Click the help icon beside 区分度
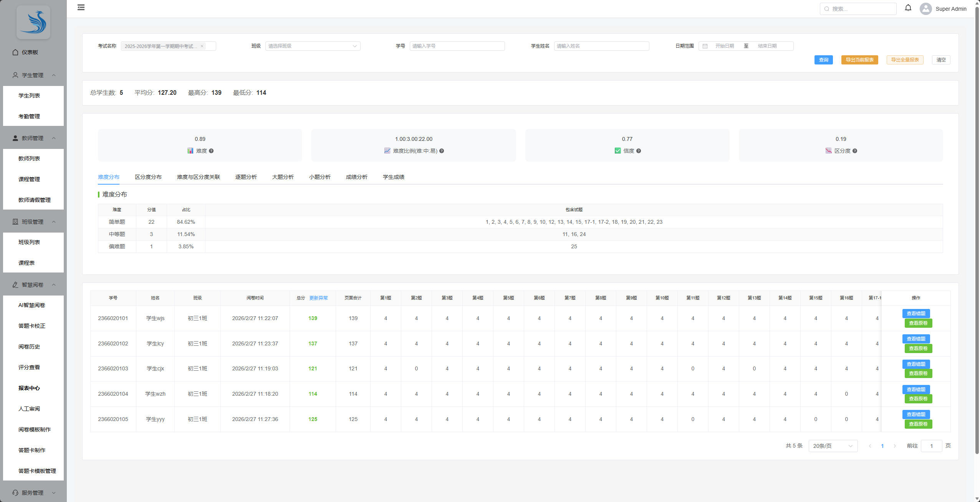This screenshot has width=980, height=502. pos(854,151)
